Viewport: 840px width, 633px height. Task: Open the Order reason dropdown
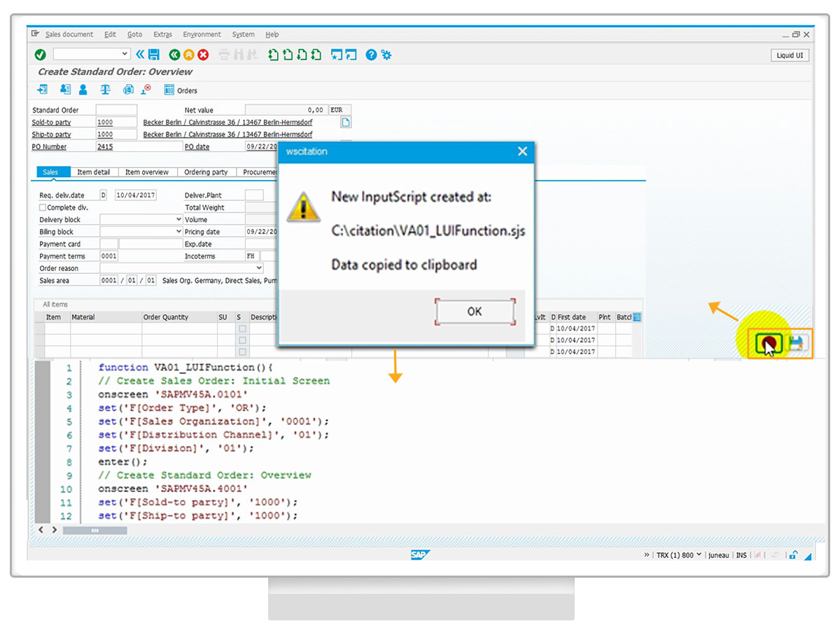coord(258,268)
